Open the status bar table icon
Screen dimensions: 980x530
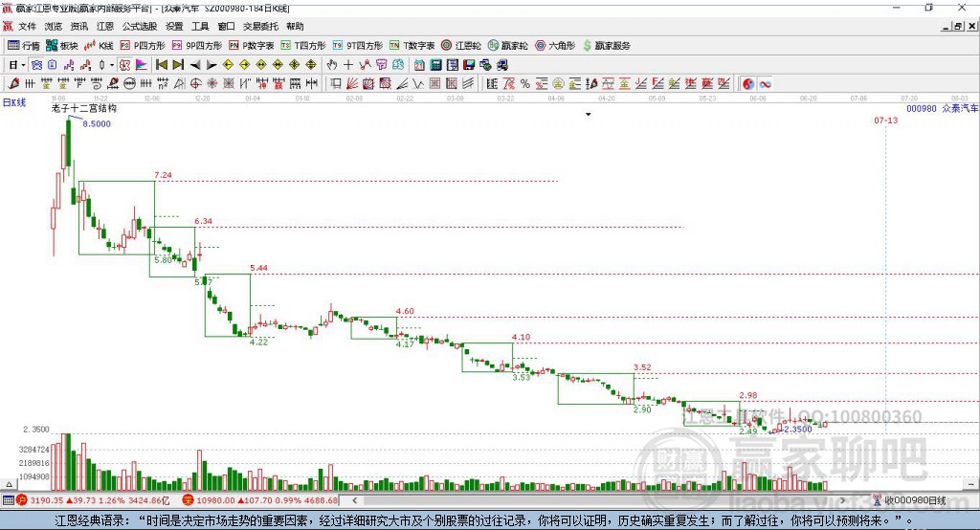[x=8, y=500]
